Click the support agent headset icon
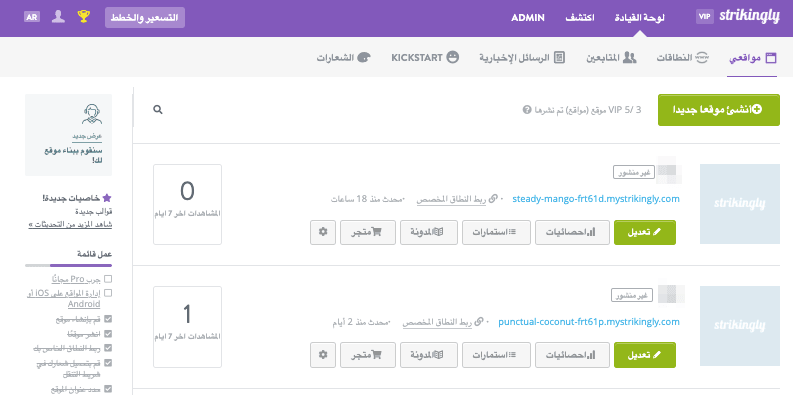Viewport: 793px width, 395px height. (x=92, y=114)
